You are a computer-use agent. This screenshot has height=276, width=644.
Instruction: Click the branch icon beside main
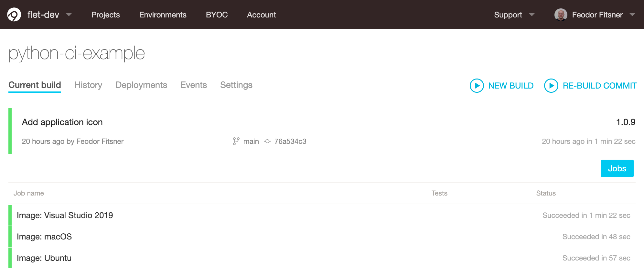236,141
